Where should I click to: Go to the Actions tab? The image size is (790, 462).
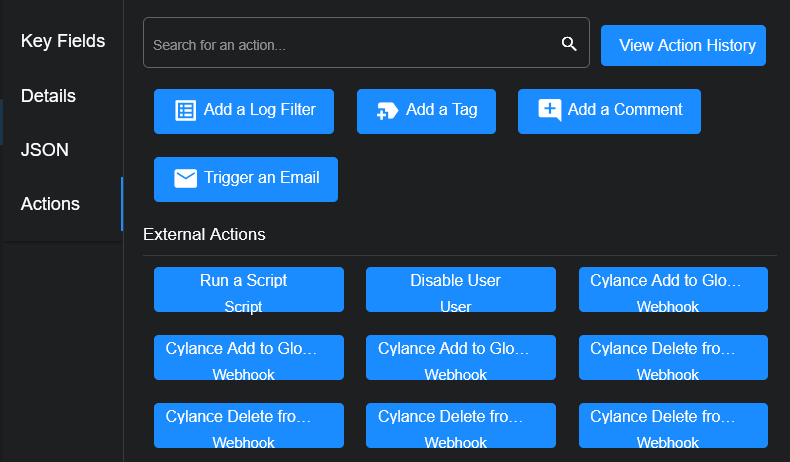coord(50,204)
